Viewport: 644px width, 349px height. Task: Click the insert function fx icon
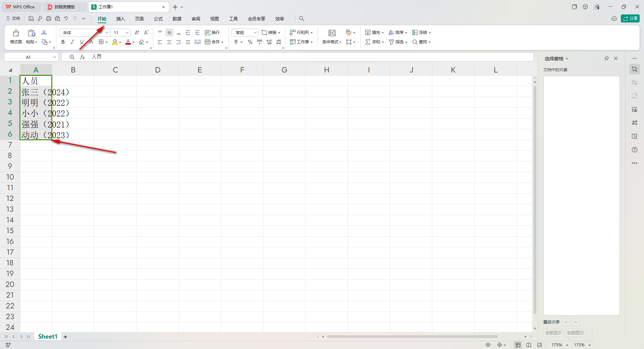coord(82,57)
